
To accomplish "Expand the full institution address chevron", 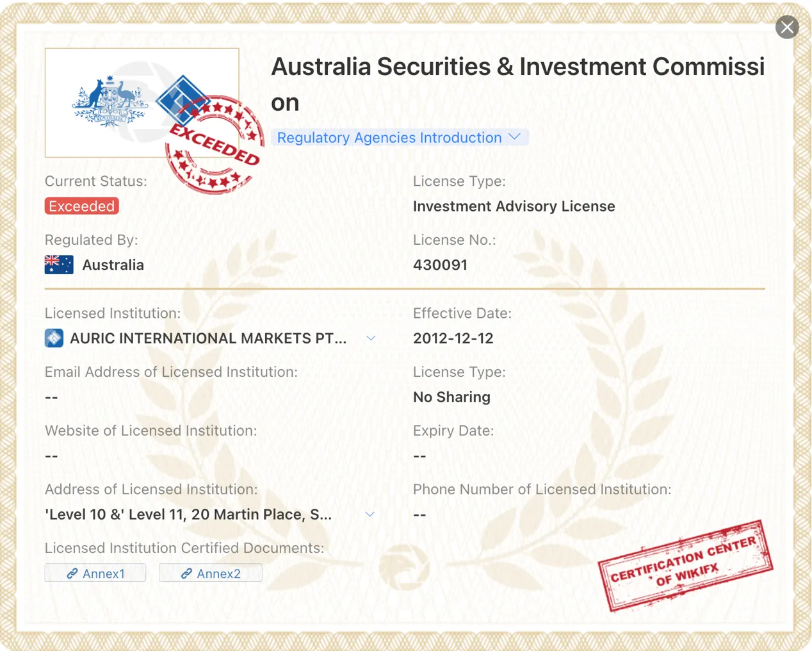I will coord(369,514).
